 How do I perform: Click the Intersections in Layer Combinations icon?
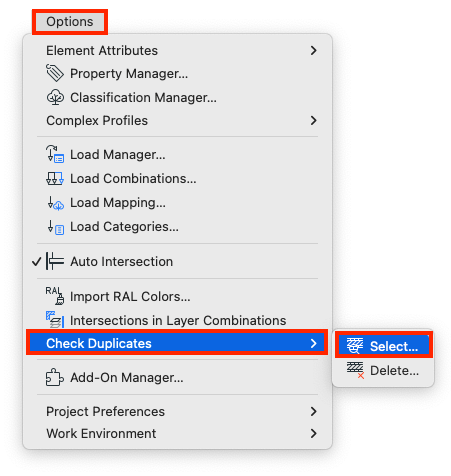pyautogui.click(x=55, y=320)
